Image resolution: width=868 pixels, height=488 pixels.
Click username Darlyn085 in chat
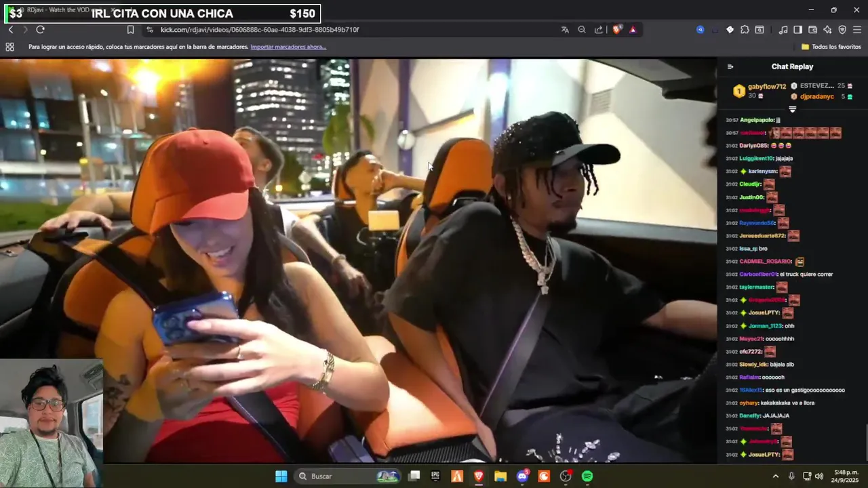753,146
